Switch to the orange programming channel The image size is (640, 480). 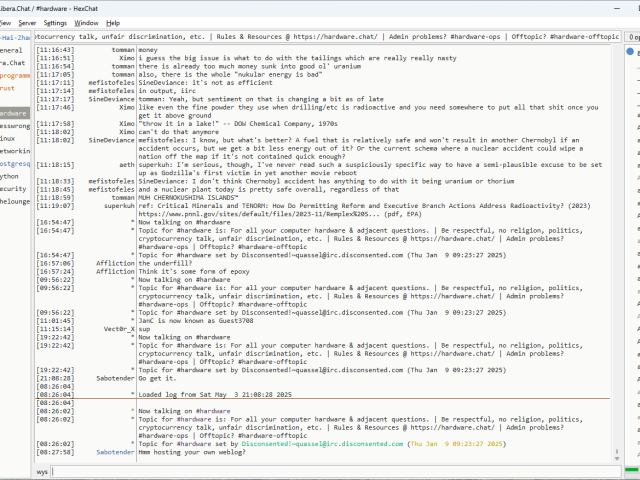click(x=15, y=75)
